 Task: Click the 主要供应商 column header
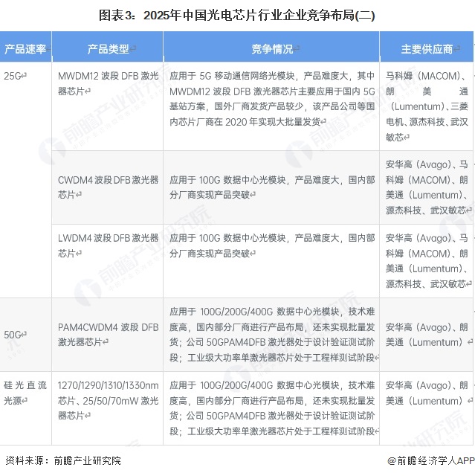[427, 49]
